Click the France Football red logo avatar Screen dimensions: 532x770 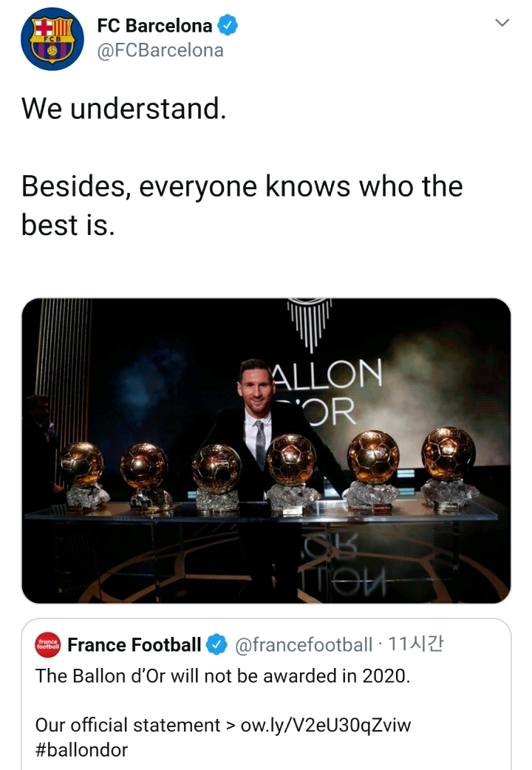pos(47,645)
